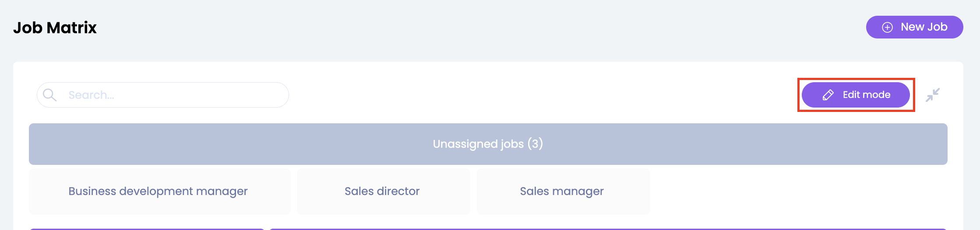The width and height of the screenshot is (980, 230).
Task: Click the Unassigned jobs count (3)
Action: (535, 143)
